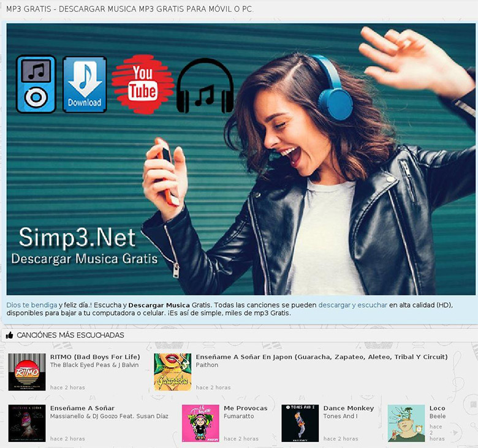Click artist name 'Paithon'
478x448 pixels.
[207, 365]
